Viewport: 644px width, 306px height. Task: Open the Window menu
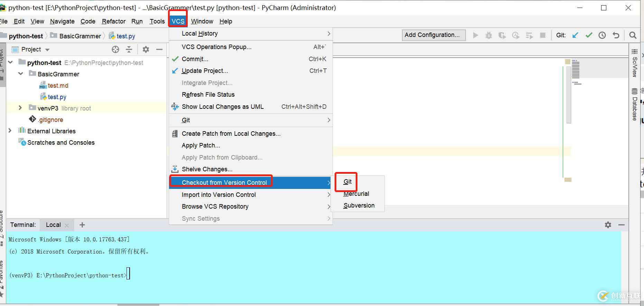202,21
